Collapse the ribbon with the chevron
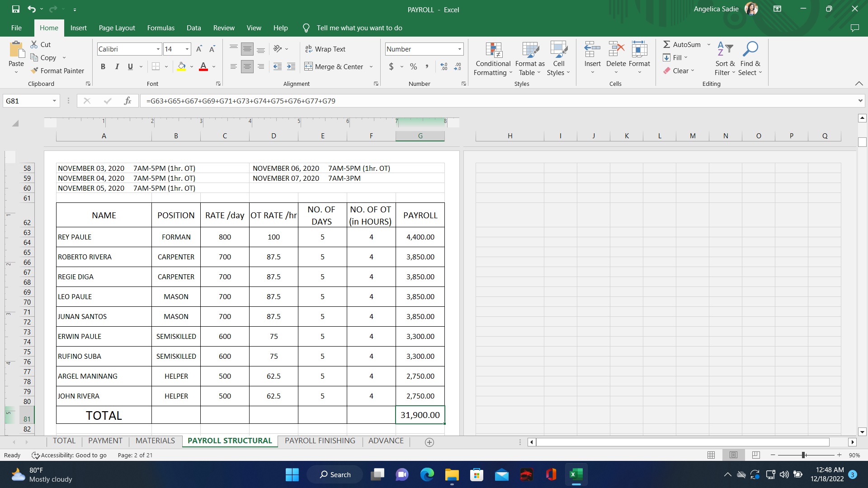 (859, 84)
